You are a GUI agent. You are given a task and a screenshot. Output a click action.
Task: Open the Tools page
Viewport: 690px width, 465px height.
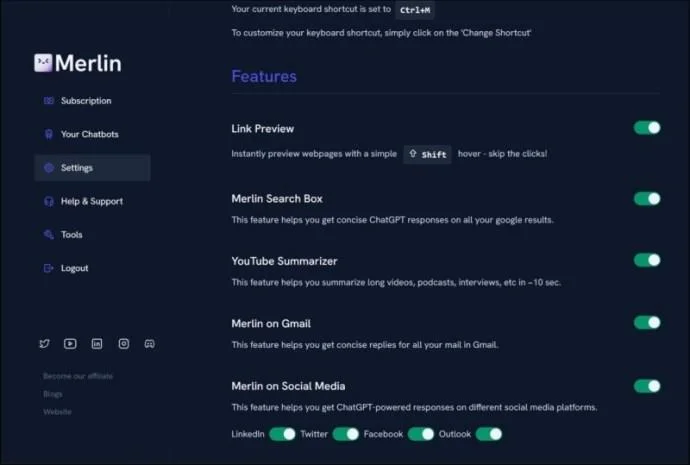pyautogui.click(x=92, y=234)
